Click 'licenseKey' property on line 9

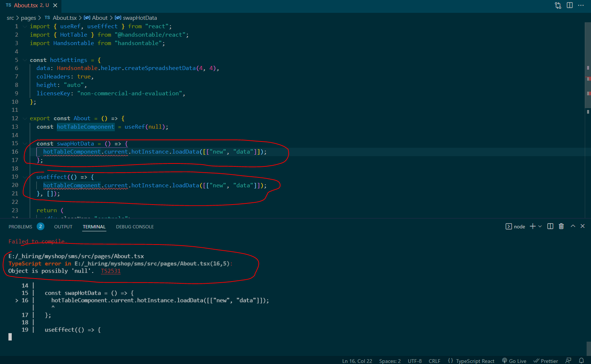point(53,93)
